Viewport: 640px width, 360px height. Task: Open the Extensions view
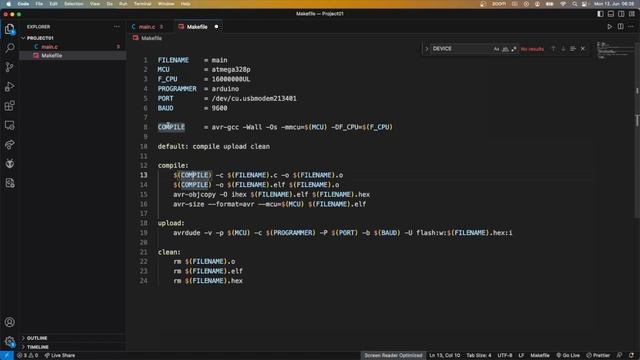click(x=9, y=106)
